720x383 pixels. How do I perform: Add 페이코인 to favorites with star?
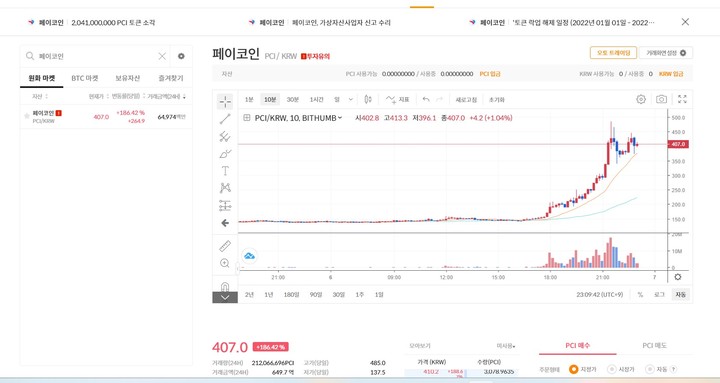pyautogui.click(x=27, y=116)
